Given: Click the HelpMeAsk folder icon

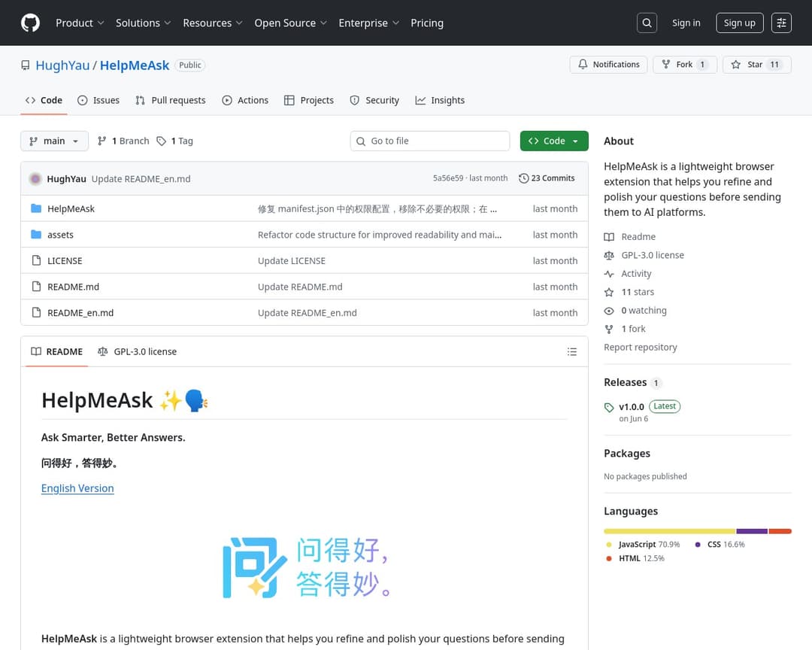Looking at the screenshot, I should 36,208.
